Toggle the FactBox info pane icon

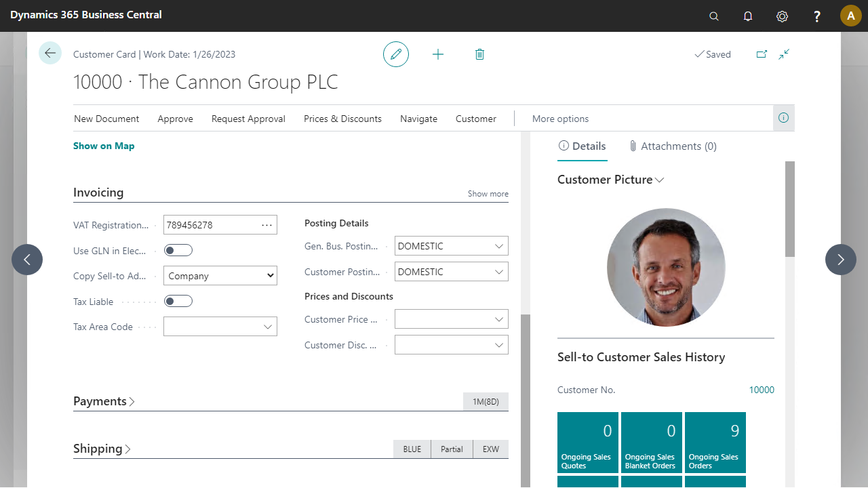pos(784,118)
